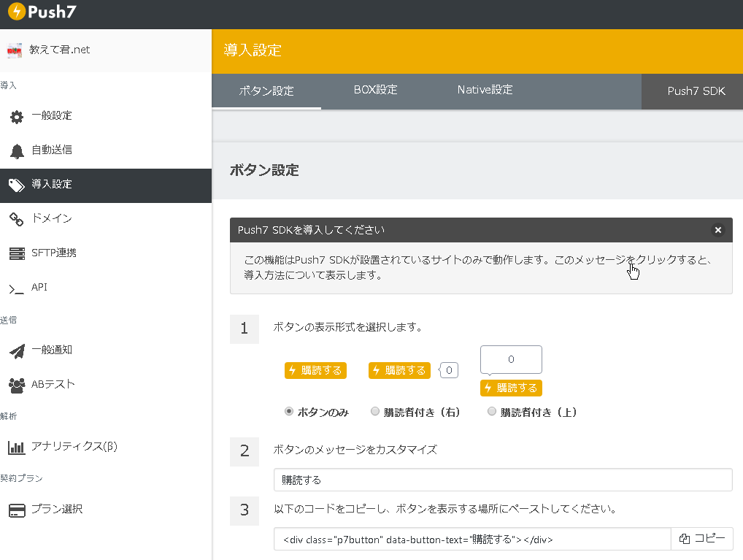Click the p7button embed code field

click(472, 539)
